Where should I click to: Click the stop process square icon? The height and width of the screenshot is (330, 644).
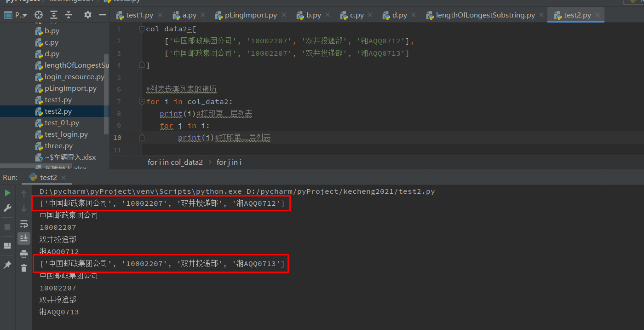[7, 227]
